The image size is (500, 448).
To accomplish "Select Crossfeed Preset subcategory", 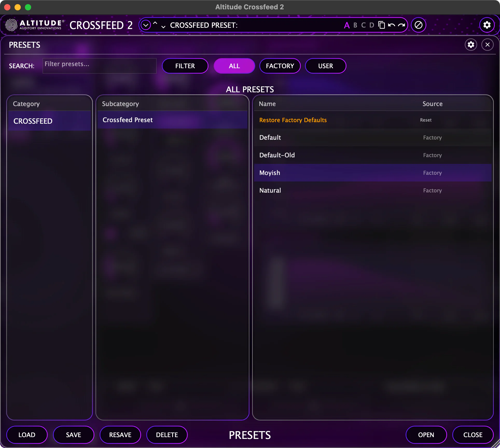I will click(172, 120).
